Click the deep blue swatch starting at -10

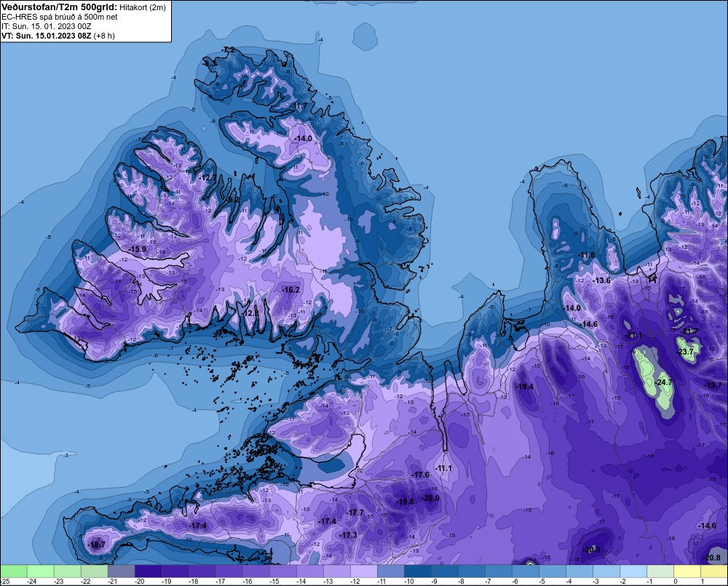[x=417, y=571]
